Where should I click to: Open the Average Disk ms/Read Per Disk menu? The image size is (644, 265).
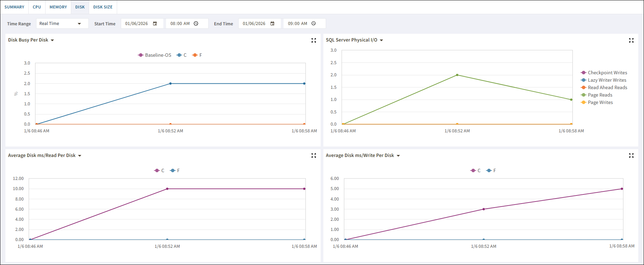point(80,156)
